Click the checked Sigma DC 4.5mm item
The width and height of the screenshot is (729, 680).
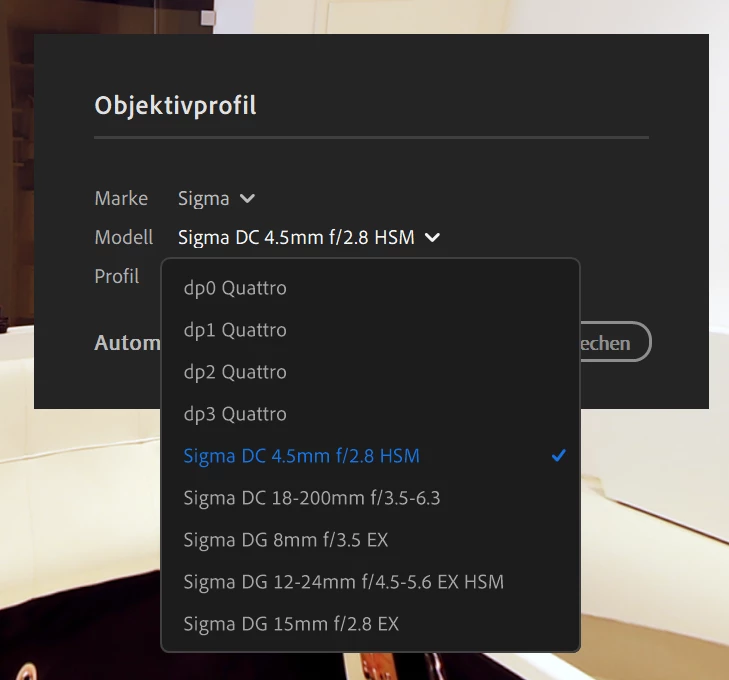(x=370, y=456)
